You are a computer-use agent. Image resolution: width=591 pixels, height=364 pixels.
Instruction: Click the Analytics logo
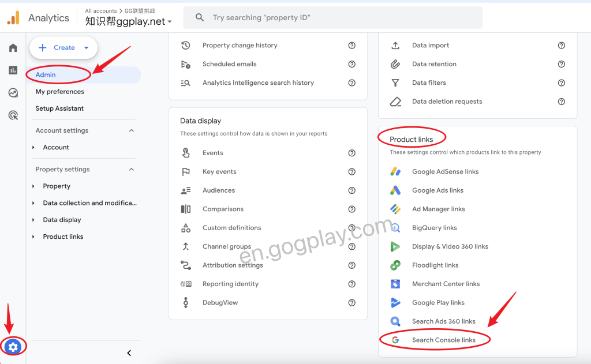[x=14, y=18]
